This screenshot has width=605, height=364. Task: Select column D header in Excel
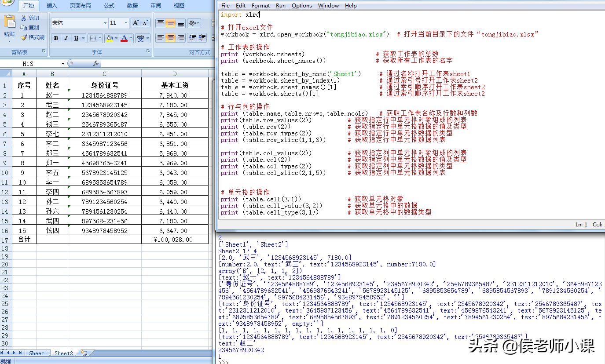click(175, 74)
